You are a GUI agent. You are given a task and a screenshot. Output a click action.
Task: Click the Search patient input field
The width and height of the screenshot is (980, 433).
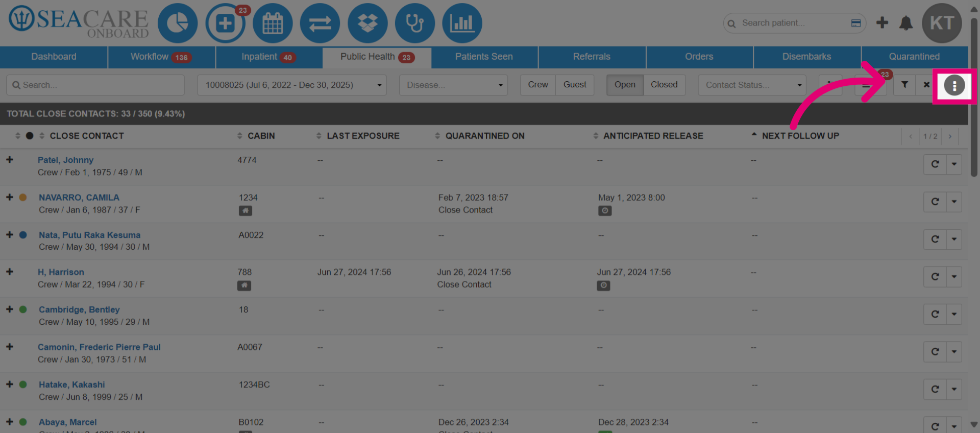pyautogui.click(x=794, y=23)
